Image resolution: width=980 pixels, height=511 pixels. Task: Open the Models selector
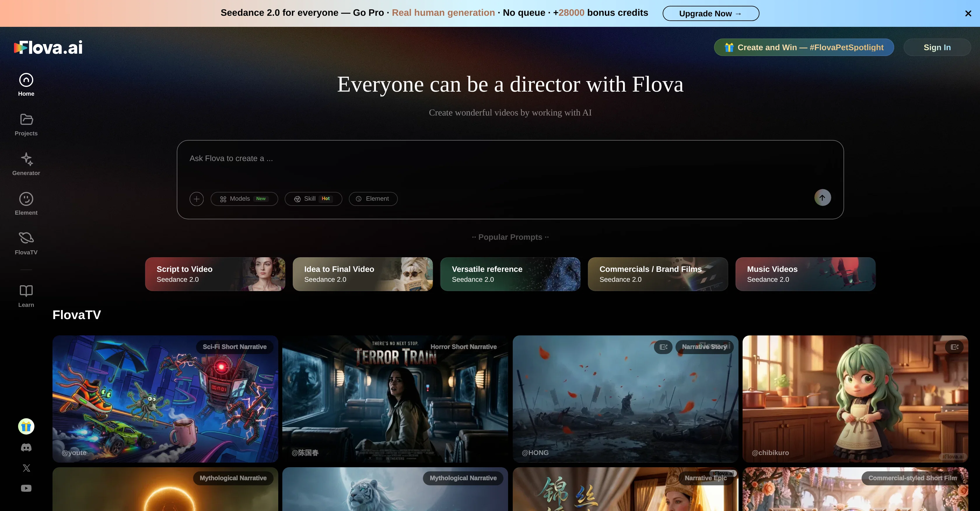[x=244, y=199]
